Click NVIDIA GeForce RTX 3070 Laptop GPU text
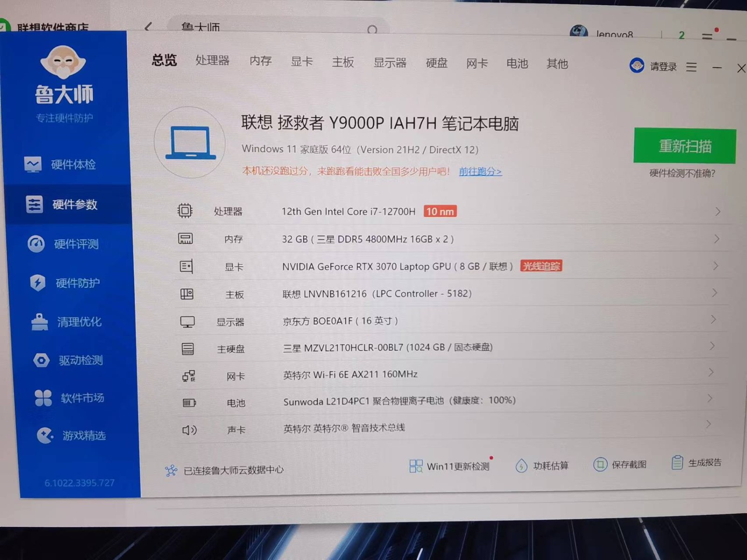The height and width of the screenshot is (560, 747). (x=366, y=266)
